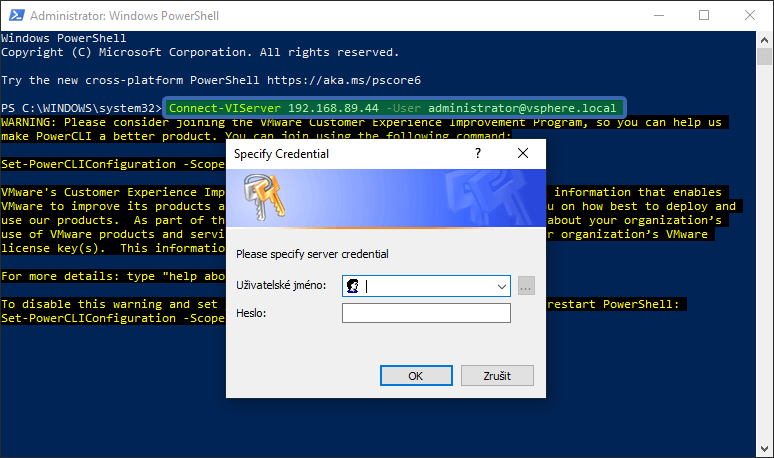
Task: Click the 'Uživatelské jméno:' label
Action: [281, 285]
